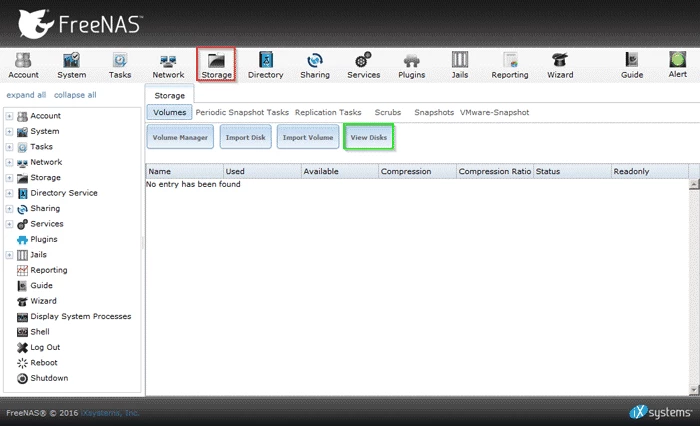Sort by the Readonly column header
700x426 pixels.
click(x=650, y=171)
